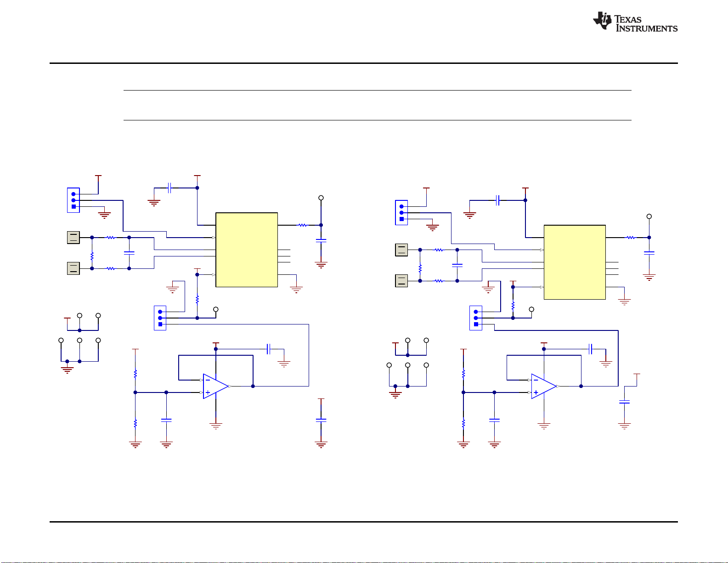Image resolution: width=728 pixels, height=563 pixels.
Task: Select vertical resistor between left gray input pads
Action: point(92,256)
